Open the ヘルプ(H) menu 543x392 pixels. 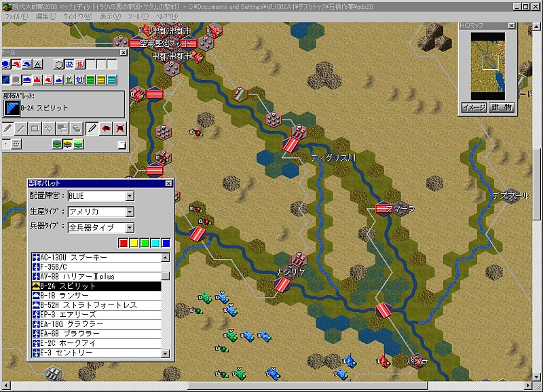pos(167,16)
